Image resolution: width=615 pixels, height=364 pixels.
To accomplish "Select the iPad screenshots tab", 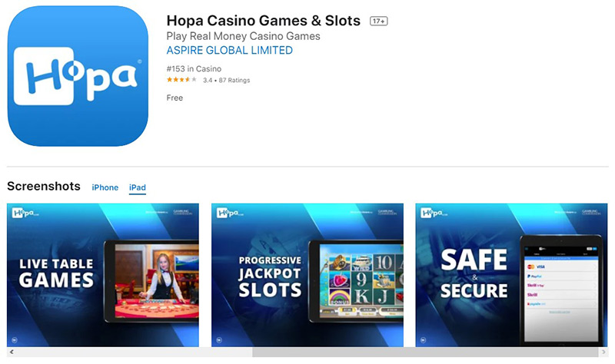I will pyautogui.click(x=138, y=187).
